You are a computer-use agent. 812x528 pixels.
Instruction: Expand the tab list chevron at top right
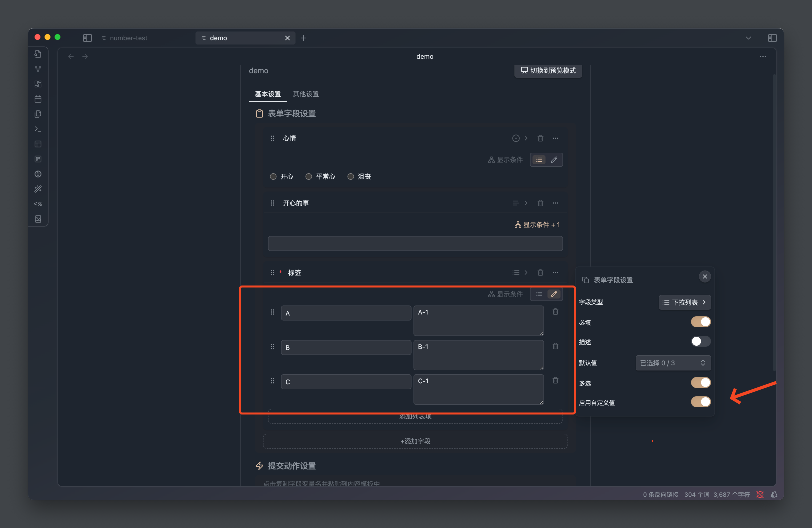pos(748,38)
